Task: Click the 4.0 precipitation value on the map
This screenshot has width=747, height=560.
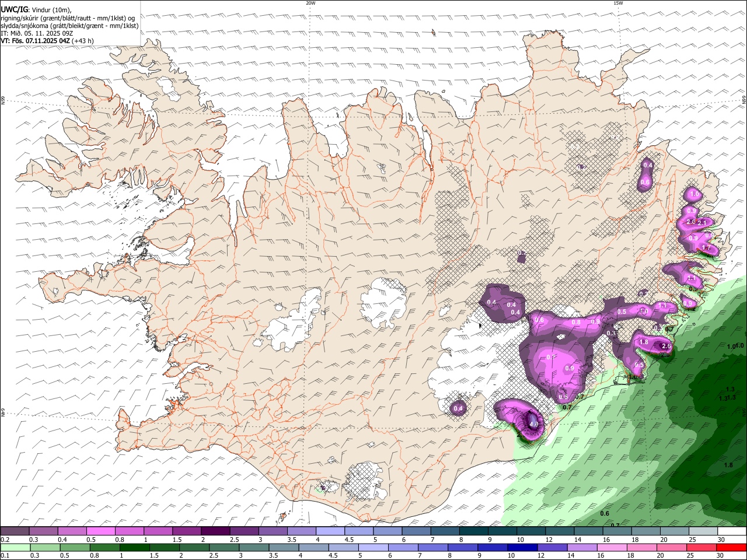Action: point(534,424)
